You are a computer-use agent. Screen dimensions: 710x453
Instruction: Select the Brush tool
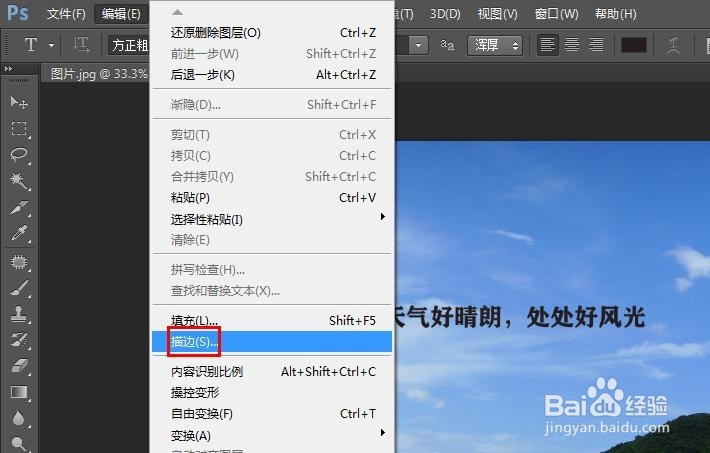click(x=19, y=288)
